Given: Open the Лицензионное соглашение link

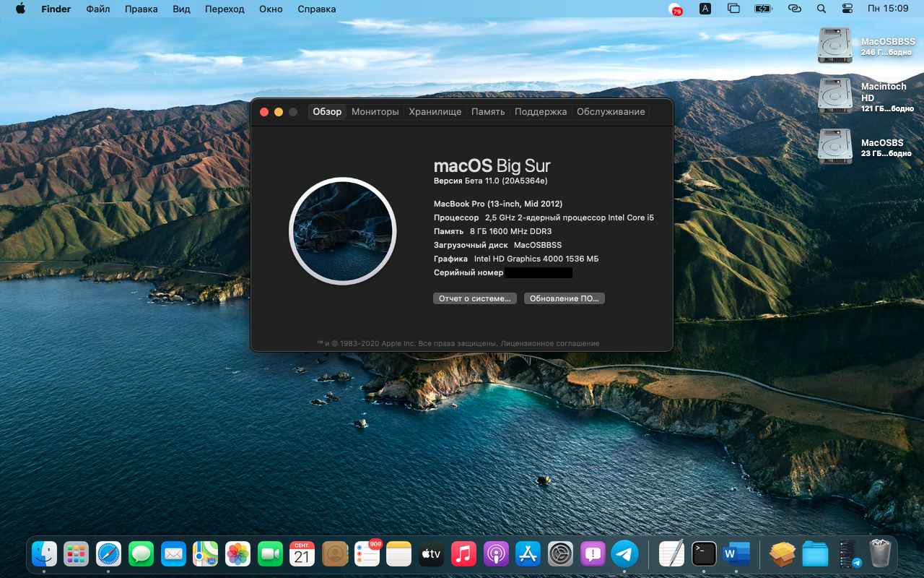Looking at the screenshot, I should coord(550,344).
